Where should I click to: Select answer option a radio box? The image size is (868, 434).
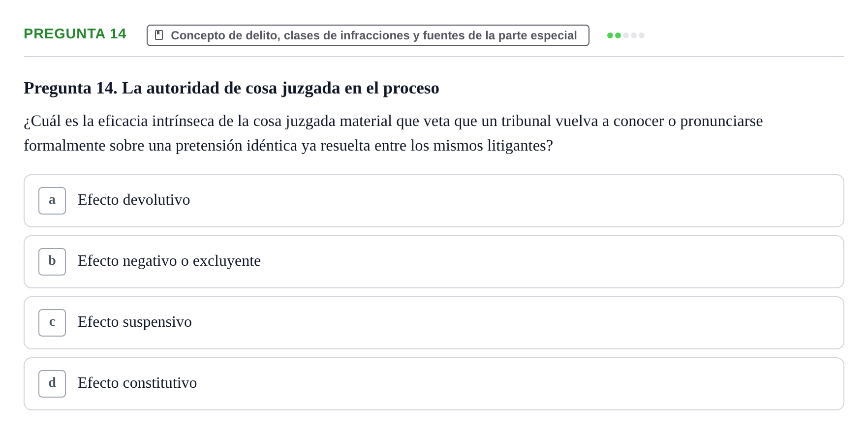[52, 201]
